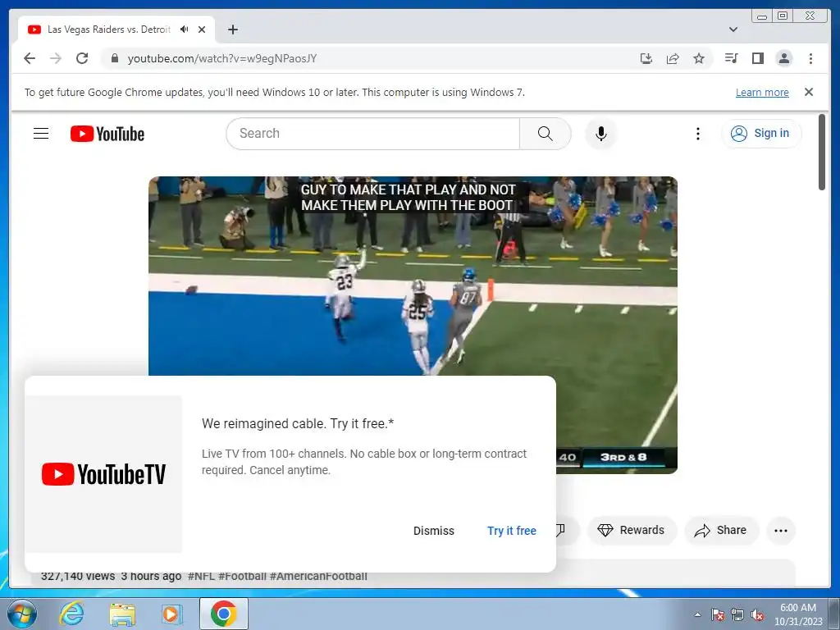Image resolution: width=840 pixels, height=630 pixels.
Task: Reload the page with the refresh icon
Action: [82, 58]
